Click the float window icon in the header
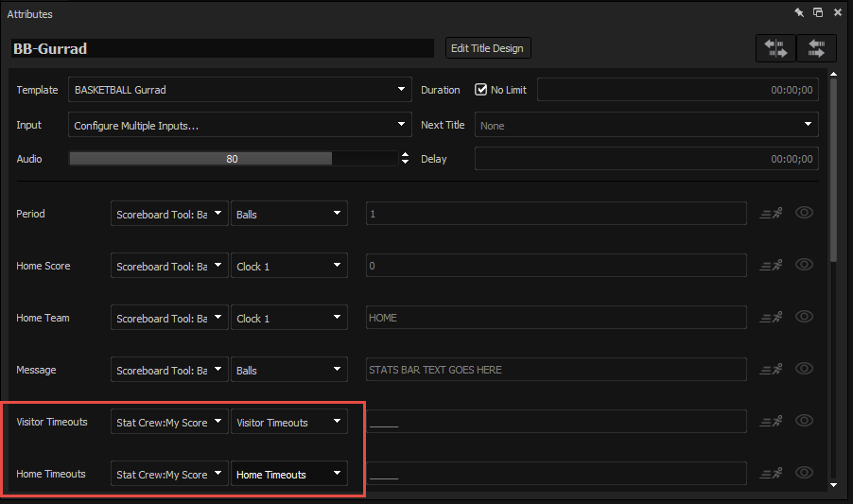The height and width of the screenshot is (504, 853). coord(818,13)
